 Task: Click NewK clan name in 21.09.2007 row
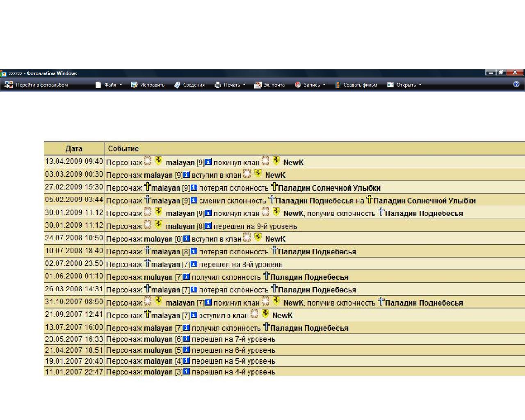tap(282, 315)
